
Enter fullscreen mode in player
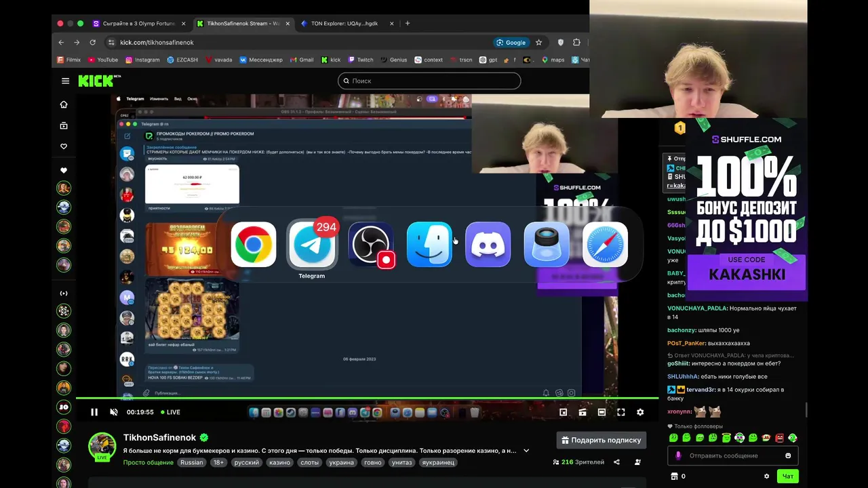coord(620,412)
